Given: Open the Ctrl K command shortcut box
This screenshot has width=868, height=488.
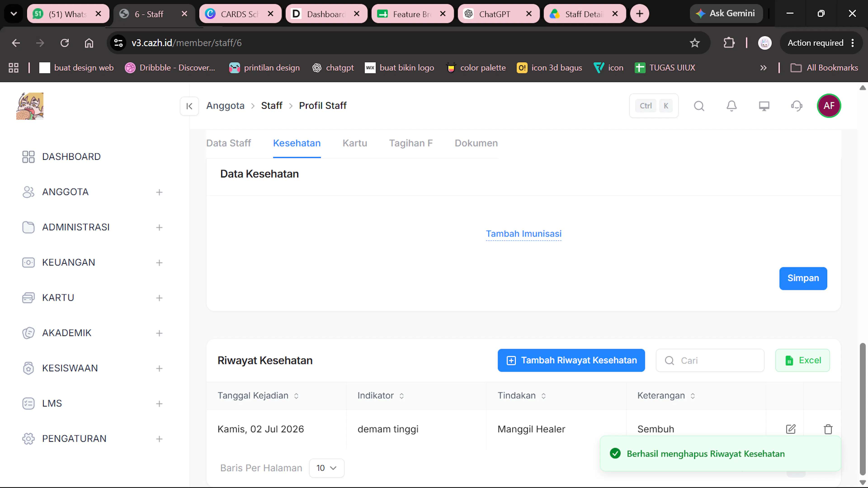Looking at the screenshot, I should [653, 106].
